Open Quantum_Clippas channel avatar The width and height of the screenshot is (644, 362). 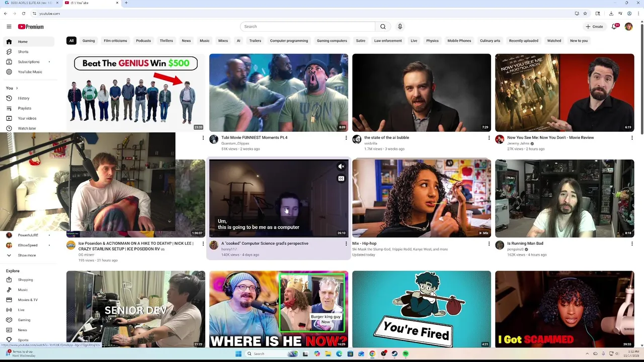point(214,139)
